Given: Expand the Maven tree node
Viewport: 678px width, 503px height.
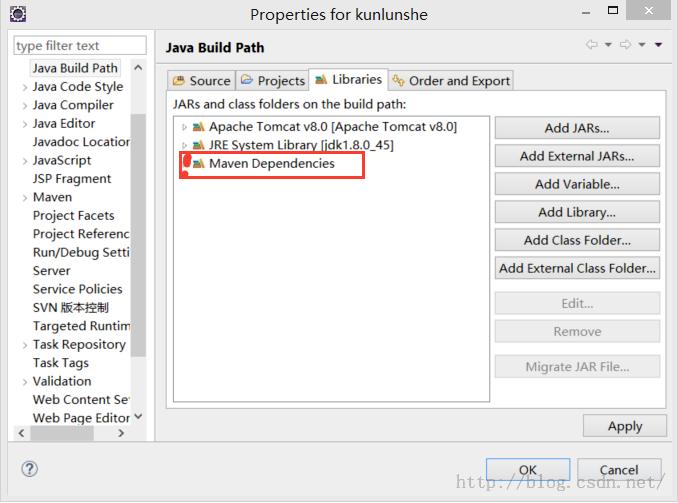Looking at the screenshot, I should click(x=25, y=198).
